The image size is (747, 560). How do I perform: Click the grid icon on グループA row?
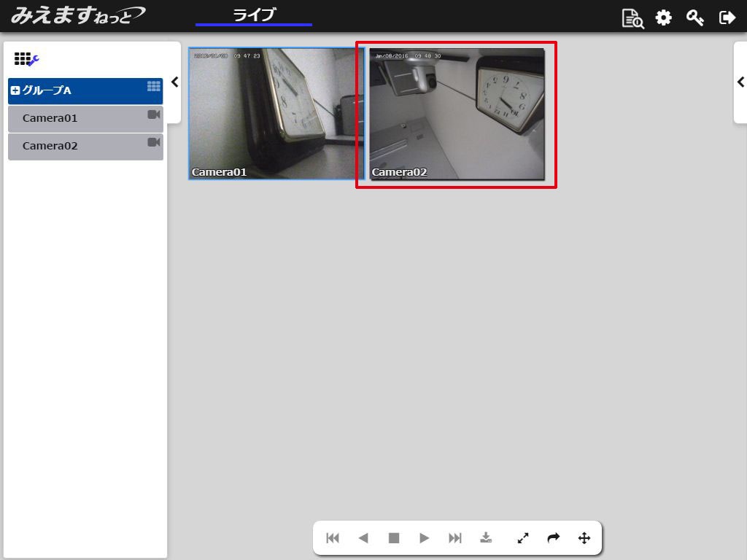[154, 86]
